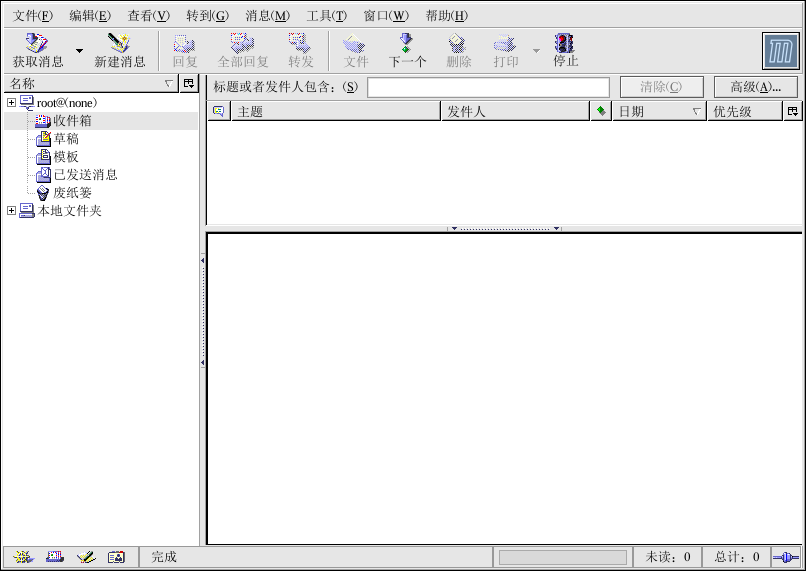Expand the root@(none) account tree
The height and width of the screenshot is (571, 806).
pos(11,103)
